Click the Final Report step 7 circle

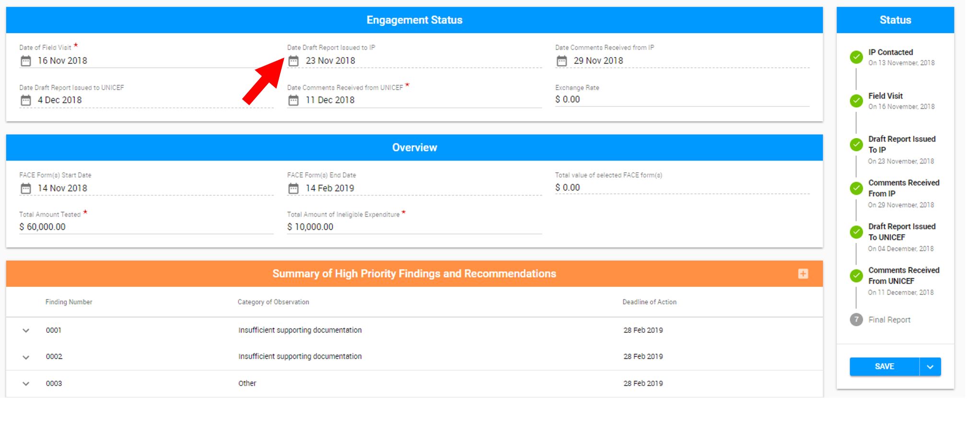(x=856, y=320)
